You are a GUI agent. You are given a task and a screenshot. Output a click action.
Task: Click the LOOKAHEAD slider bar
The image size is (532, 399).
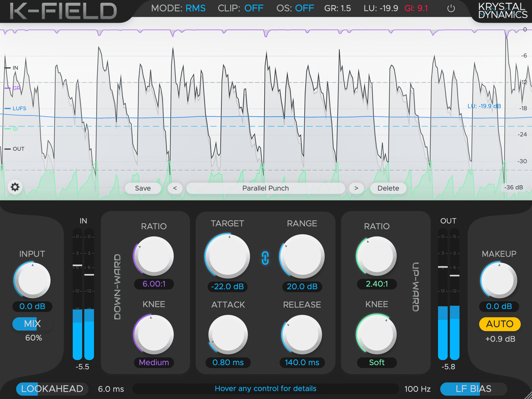(x=52, y=389)
